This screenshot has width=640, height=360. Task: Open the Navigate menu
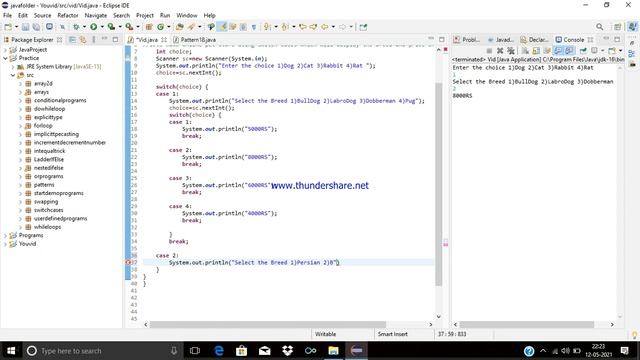click(x=96, y=15)
